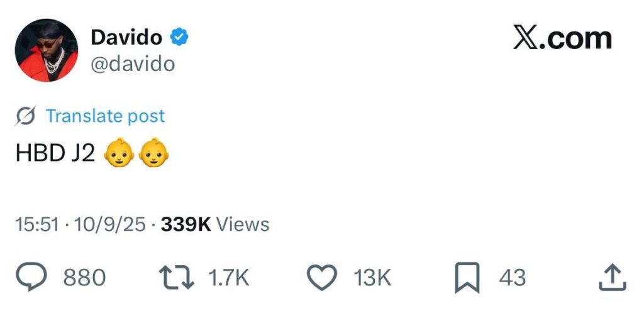Click the reply speech bubble icon

click(x=32, y=277)
